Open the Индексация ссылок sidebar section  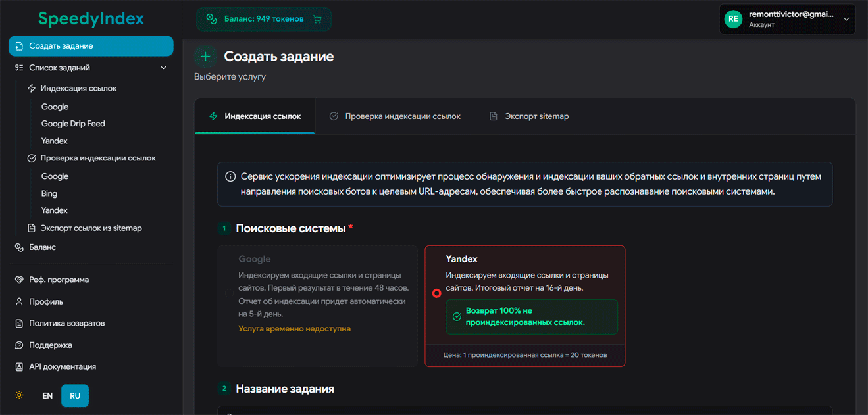tap(80, 88)
